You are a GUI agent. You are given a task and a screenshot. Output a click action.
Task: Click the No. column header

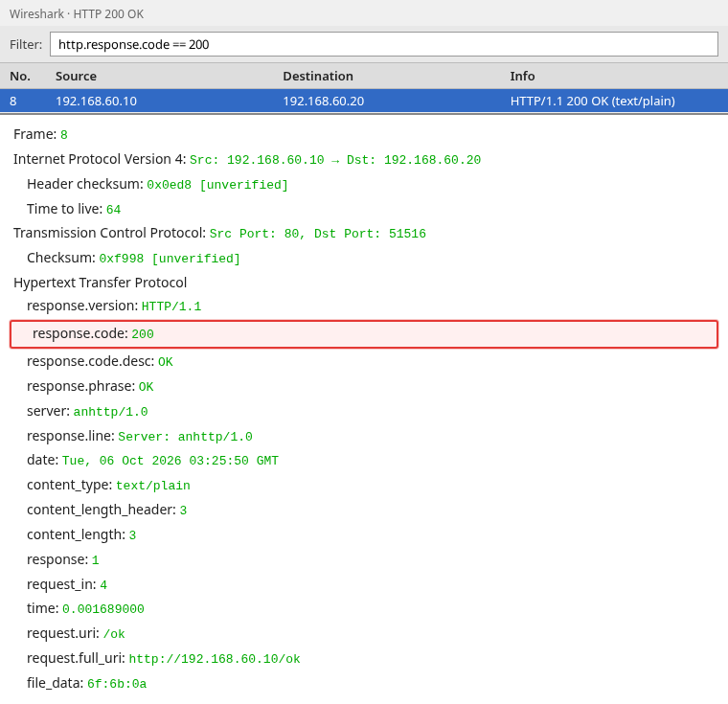tap(20, 77)
